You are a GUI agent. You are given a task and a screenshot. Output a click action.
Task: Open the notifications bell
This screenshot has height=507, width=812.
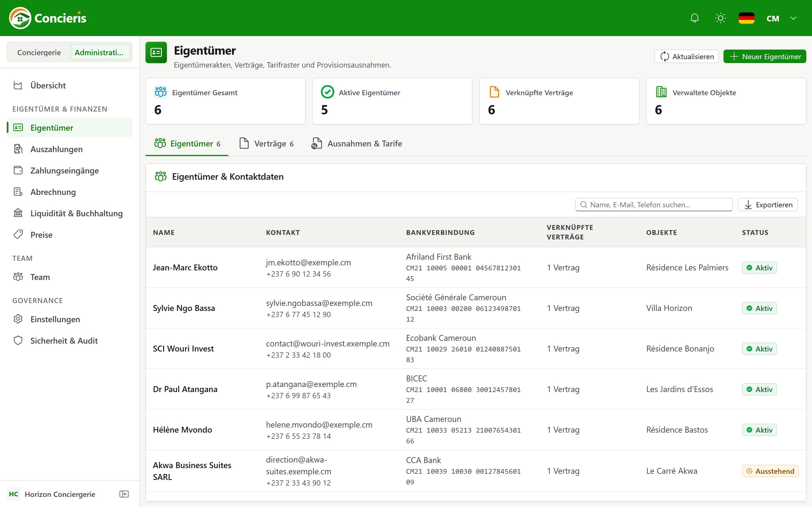[694, 18]
